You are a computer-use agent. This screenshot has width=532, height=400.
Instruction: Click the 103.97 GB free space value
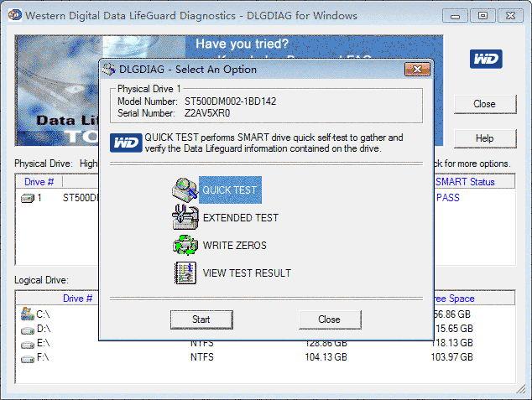(x=452, y=357)
